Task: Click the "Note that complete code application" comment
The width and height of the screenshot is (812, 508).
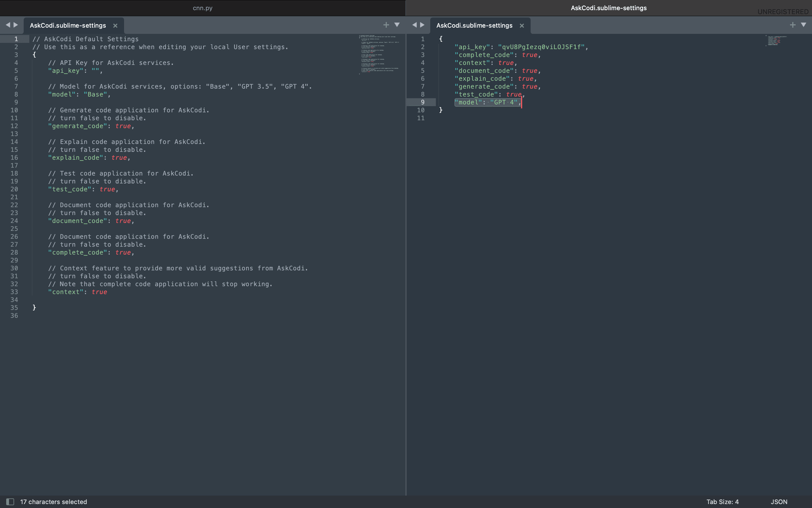Action: (160, 284)
